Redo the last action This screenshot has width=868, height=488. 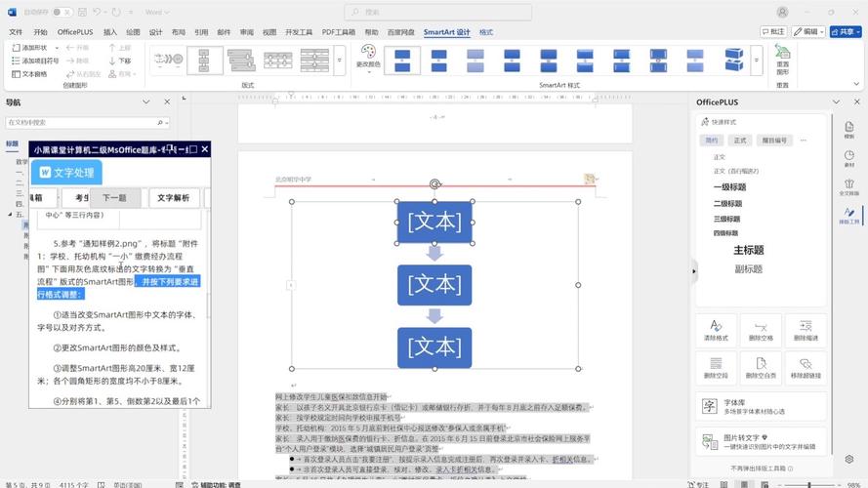[116, 12]
